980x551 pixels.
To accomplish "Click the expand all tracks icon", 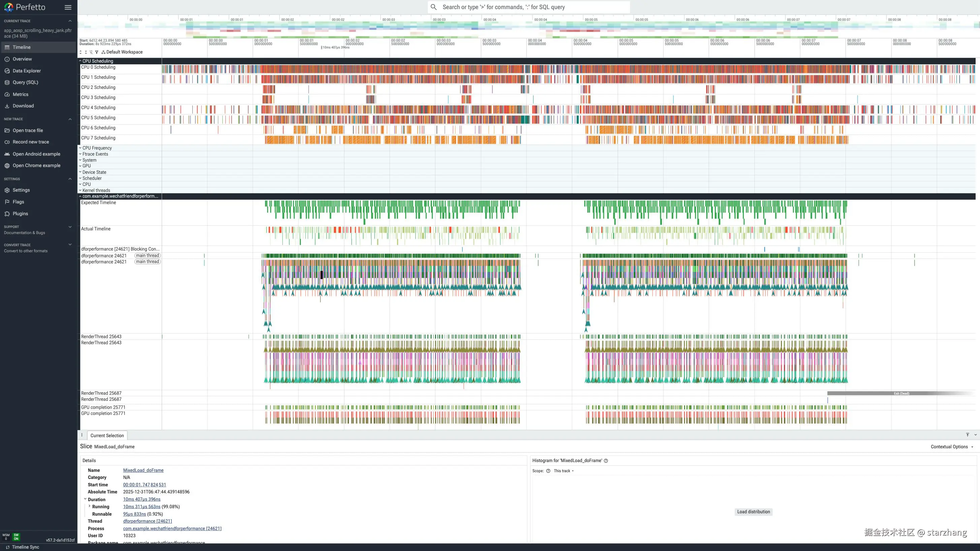I will [x=80, y=52].
